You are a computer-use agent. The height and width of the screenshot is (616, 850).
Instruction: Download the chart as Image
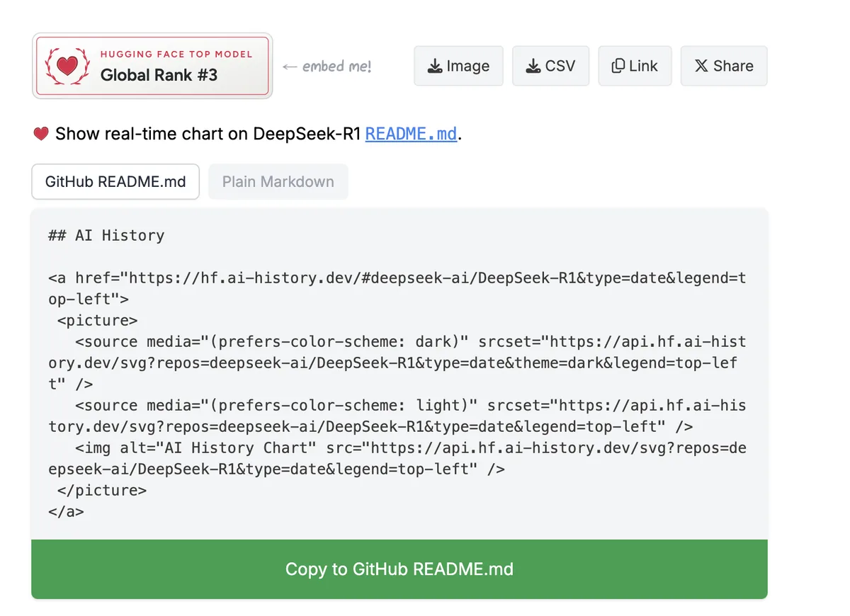[458, 66]
